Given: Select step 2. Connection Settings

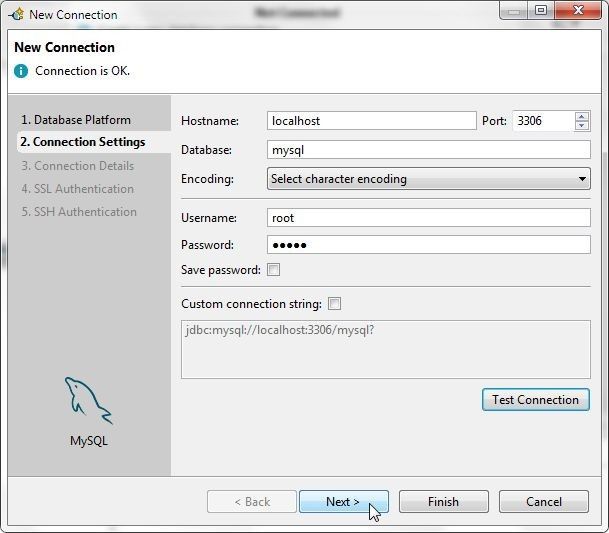Looking at the screenshot, I should 83,142.
